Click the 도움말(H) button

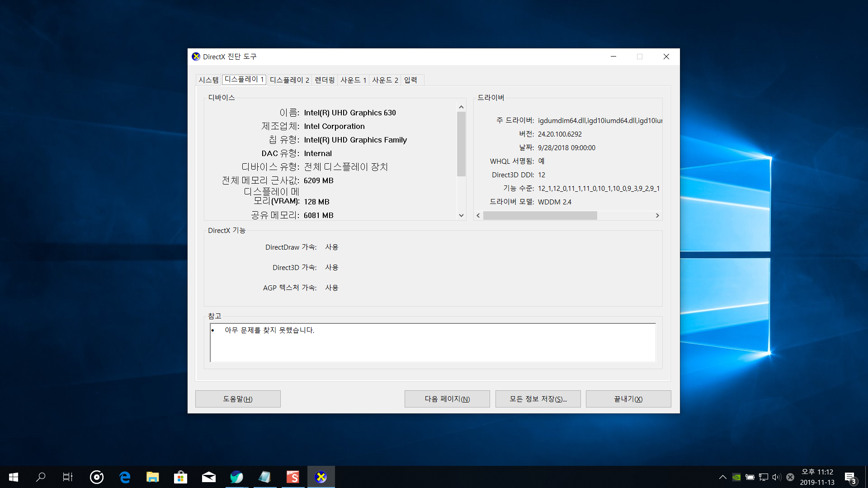coord(238,399)
